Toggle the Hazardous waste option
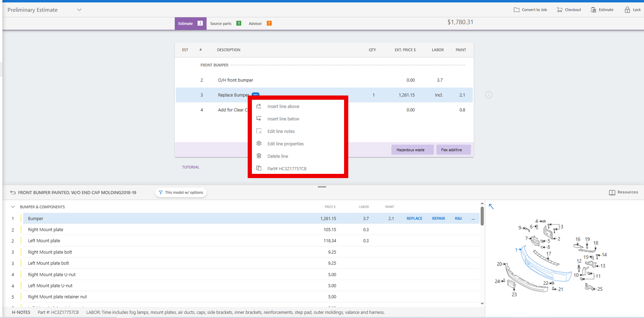 pos(410,150)
